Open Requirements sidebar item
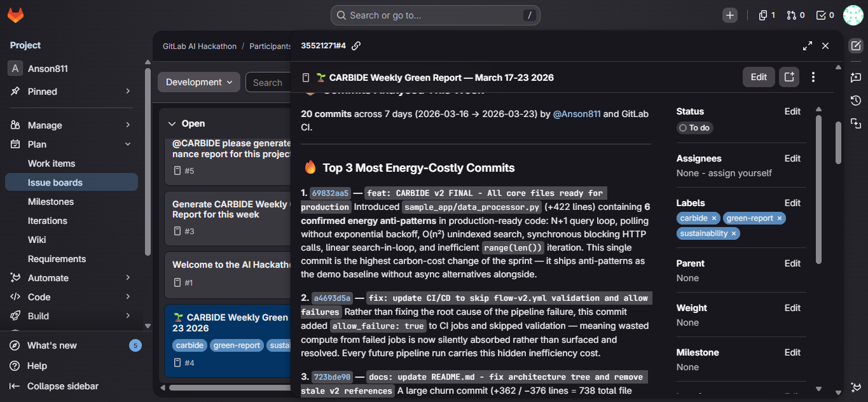Screen dimensions: 868x402 coord(71,259)
